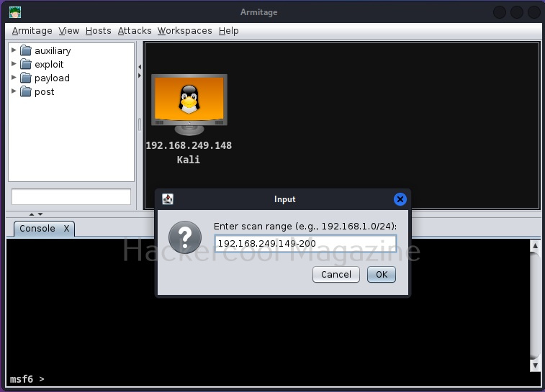Click console scrollbar up arrow
Image resolution: width=545 pixels, height=392 pixels.
click(535, 245)
